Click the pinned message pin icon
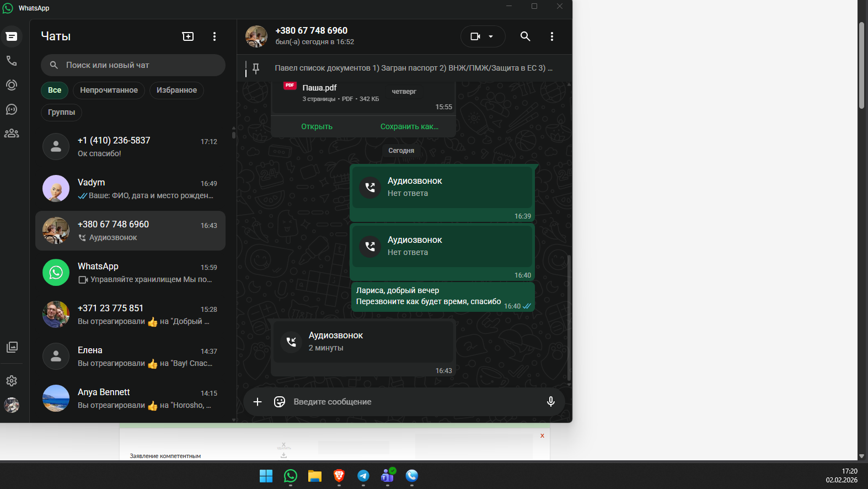Image resolution: width=868 pixels, height=489 pixels. [x=256, y=68]
